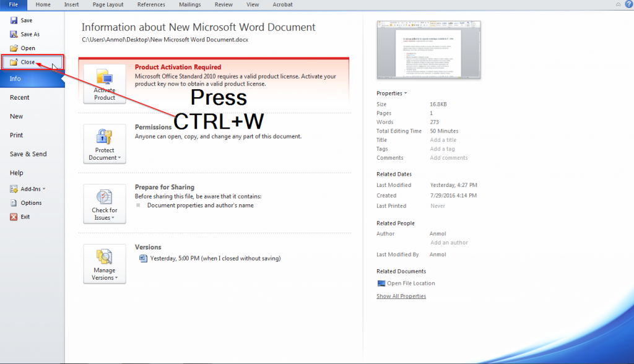The image size is (634, 364).
Task: Click the 16.8KB size value
Action: click(x=438, y=105)
